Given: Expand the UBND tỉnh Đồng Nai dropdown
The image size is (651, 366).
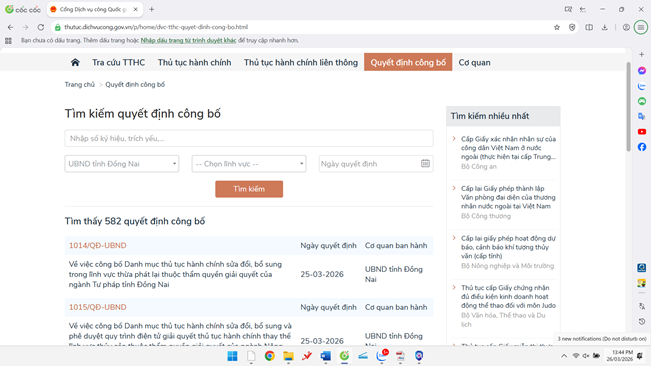Looking at the screenshot, I should 122,163.
